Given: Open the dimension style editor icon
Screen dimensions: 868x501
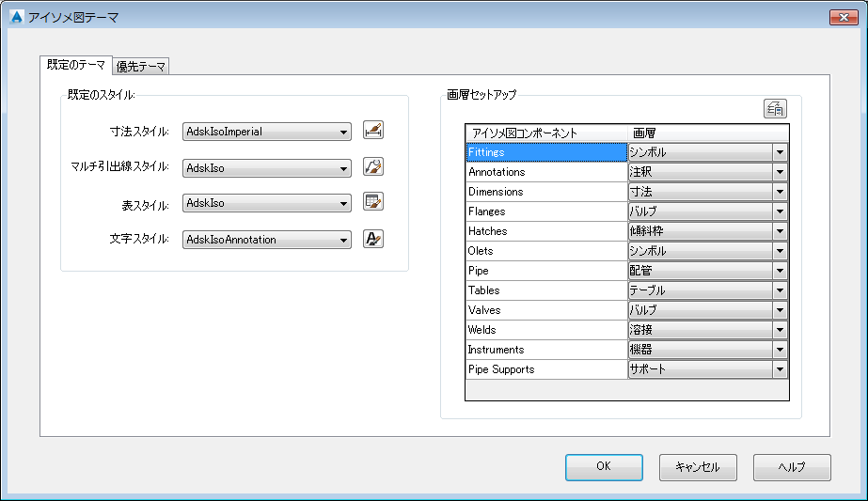Looking at the screenshot, I should pos(373,131).
